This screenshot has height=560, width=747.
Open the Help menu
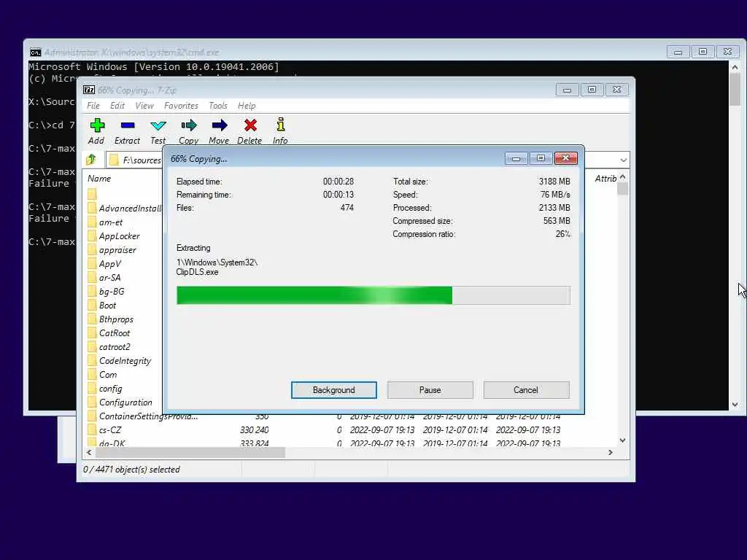(247, 106)
